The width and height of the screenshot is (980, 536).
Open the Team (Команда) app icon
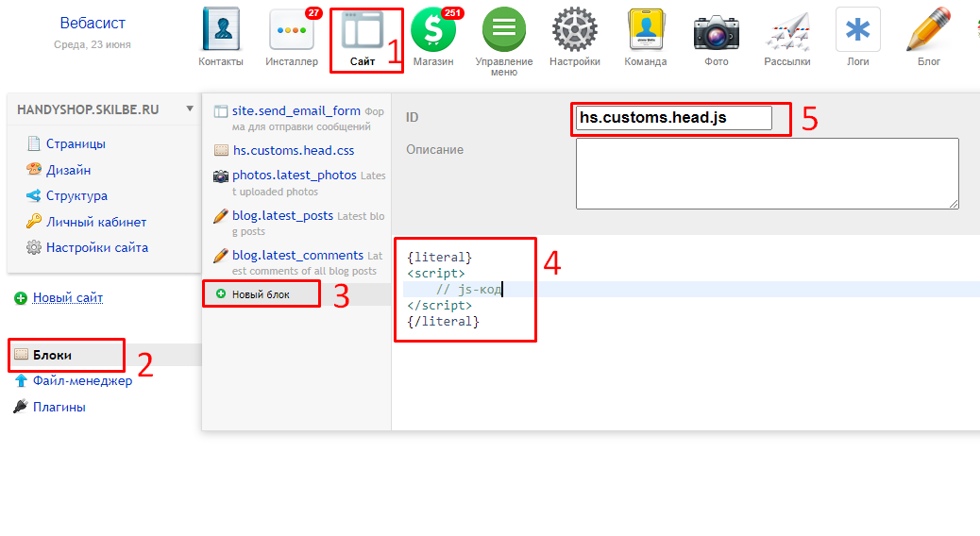pyautogui.click(x=646, y=31)
